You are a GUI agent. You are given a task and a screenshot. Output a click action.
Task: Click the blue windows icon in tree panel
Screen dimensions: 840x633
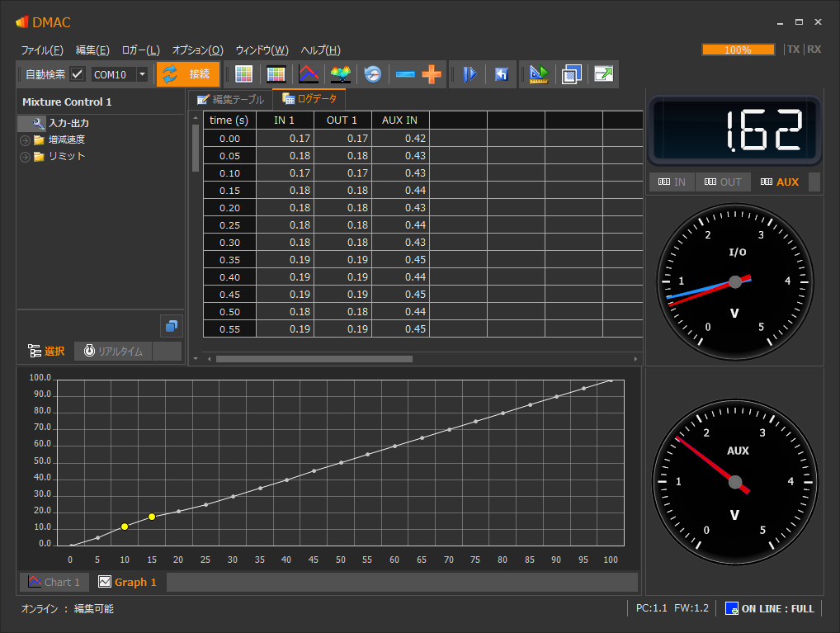click(172, 326)
